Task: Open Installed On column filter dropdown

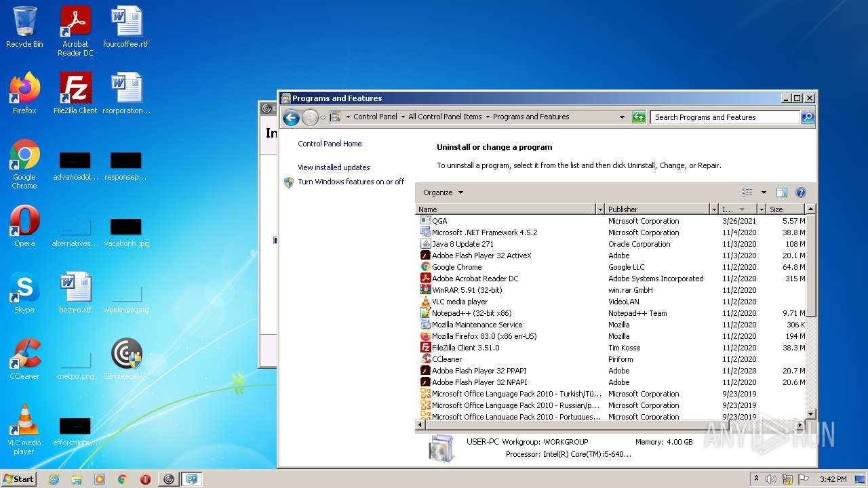Action: point(761,209)
